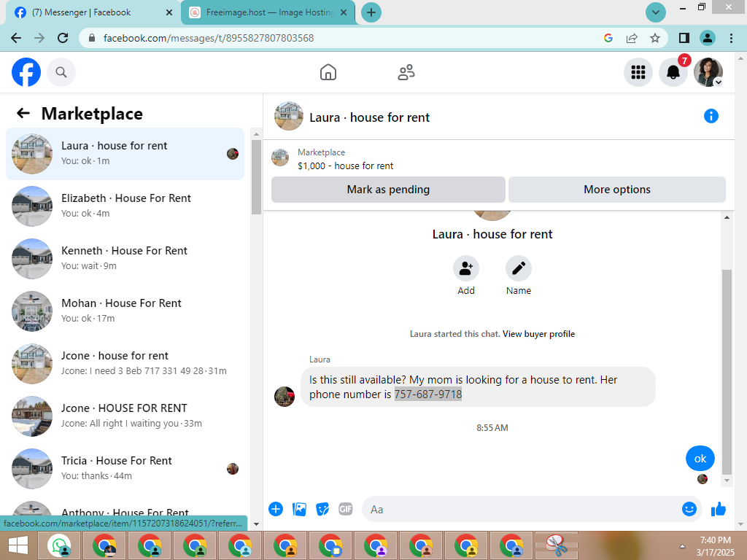Click the Facebook logo
This screenshot has width=747, height=560.
(x=26, y=72)
